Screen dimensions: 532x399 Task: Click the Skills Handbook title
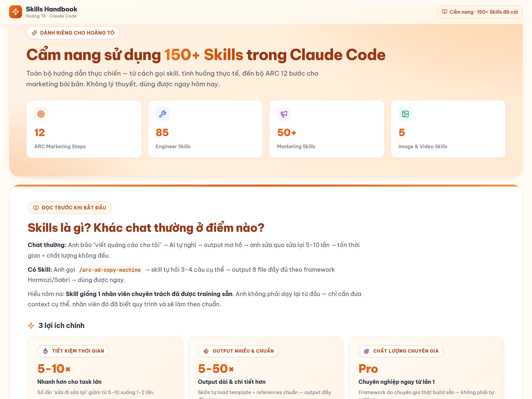[x=51, y=9]
